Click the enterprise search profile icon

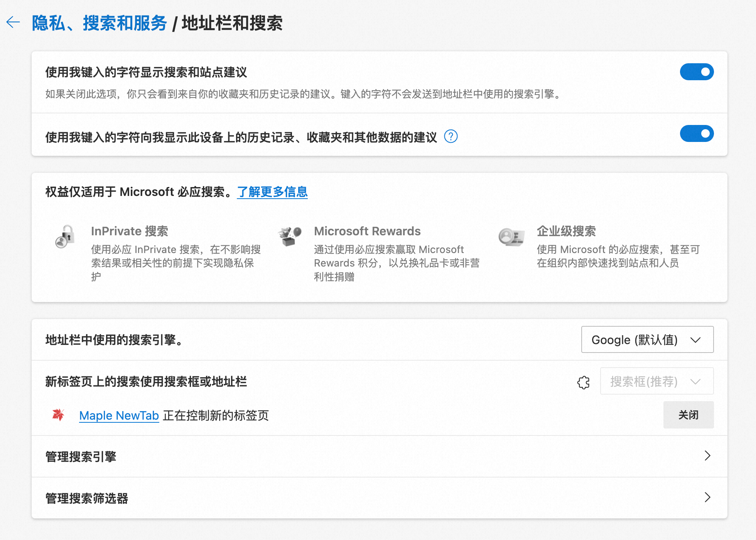pos(511,236)
